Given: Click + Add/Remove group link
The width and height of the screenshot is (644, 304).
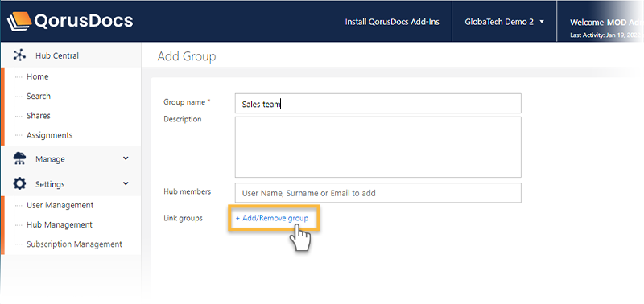Looking at the screenshot, I should pyautogui.click(x=272, y=218).
